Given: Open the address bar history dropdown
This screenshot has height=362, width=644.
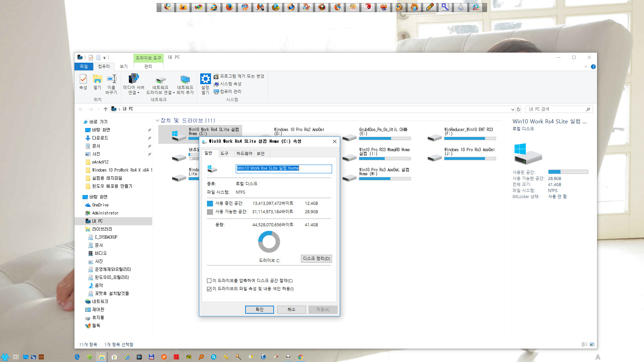Looking at the screenshot, I should (513, 109).
